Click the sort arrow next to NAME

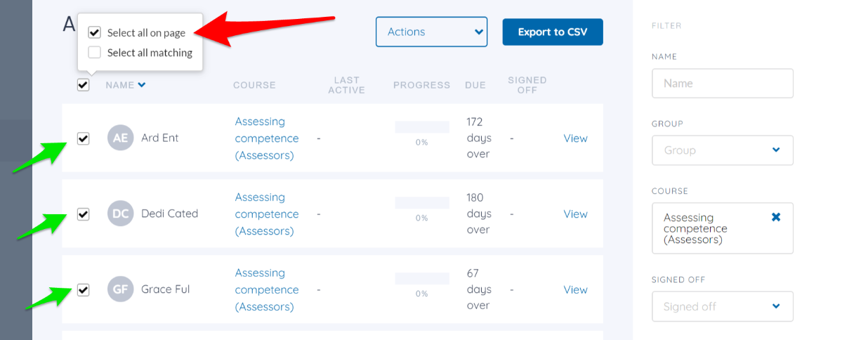142,85
